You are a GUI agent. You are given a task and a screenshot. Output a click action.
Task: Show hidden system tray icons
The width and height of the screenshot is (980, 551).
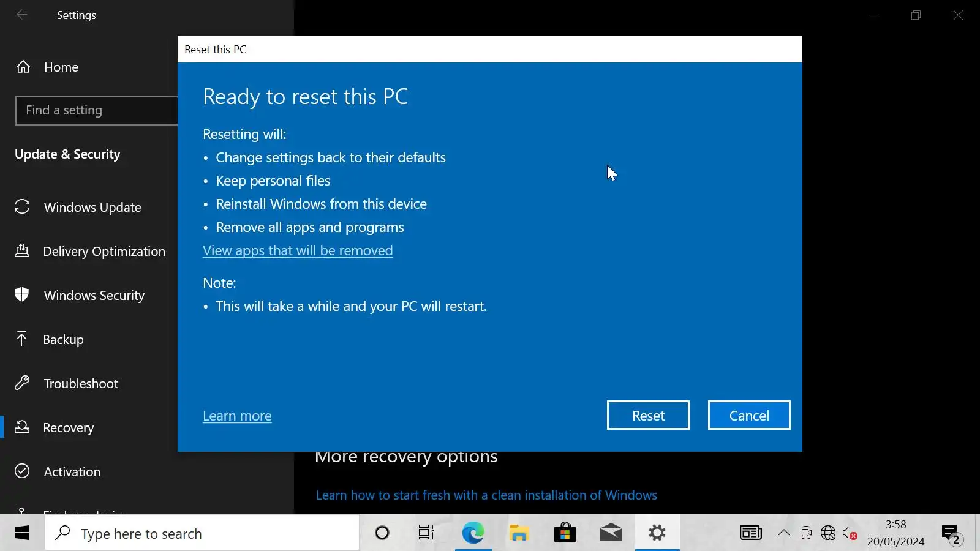(784, 533)
